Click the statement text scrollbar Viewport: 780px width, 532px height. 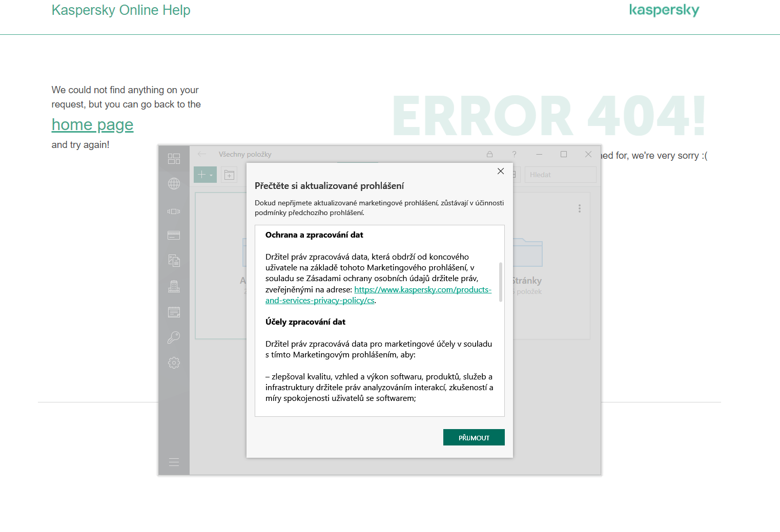click(500, 282)
